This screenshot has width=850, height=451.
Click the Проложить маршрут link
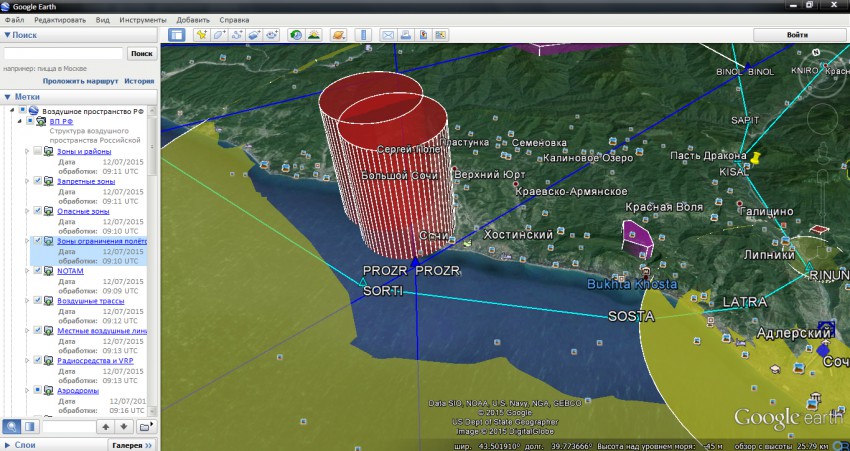click(x=80, y=81)
